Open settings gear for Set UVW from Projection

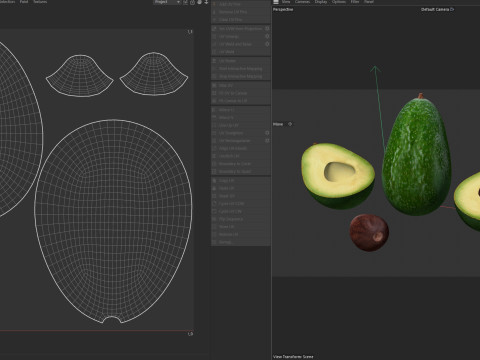point(267,29)
